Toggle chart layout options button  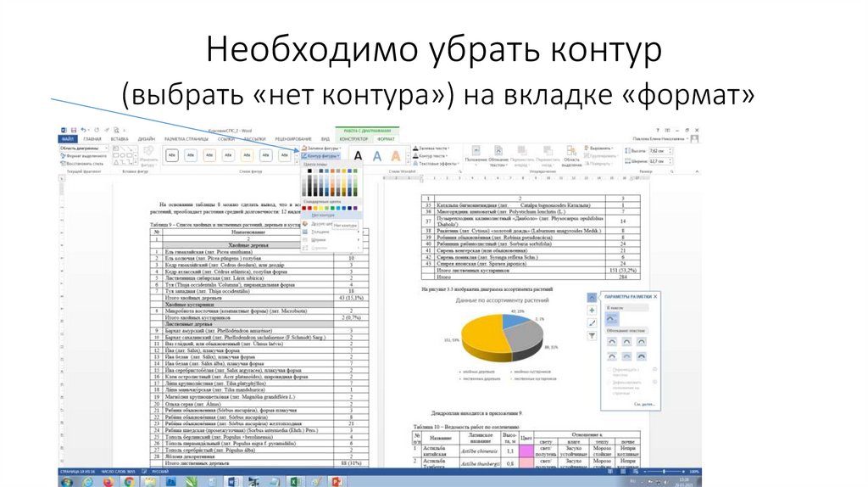[592, 298]
